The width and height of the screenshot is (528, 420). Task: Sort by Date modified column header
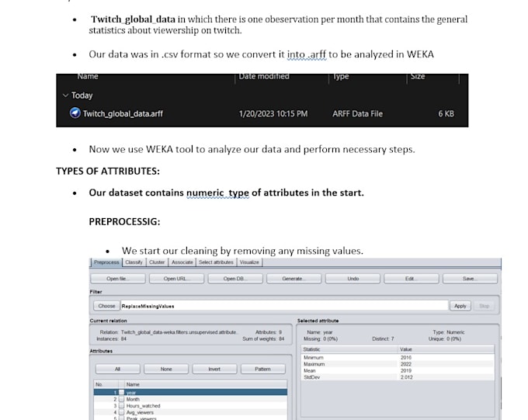[264, 77]
